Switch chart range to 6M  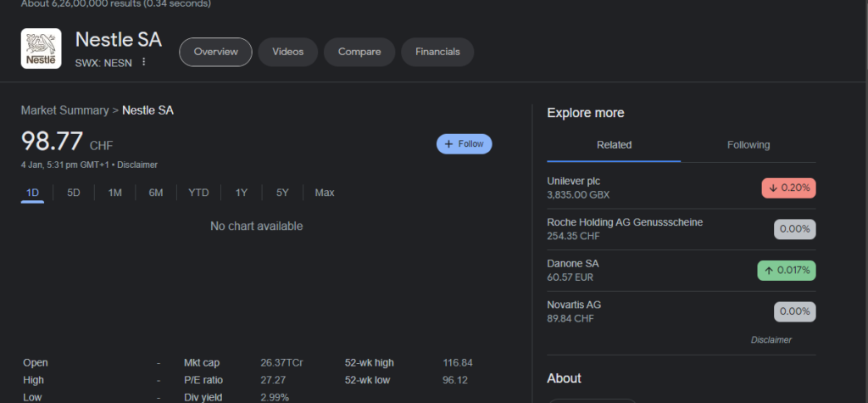pos(156,193)
